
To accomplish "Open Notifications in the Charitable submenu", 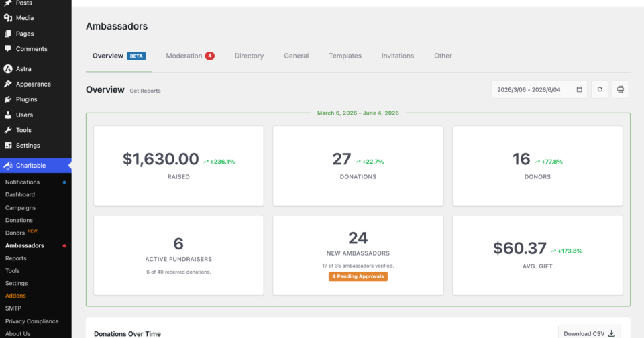I will pos(23,182).
